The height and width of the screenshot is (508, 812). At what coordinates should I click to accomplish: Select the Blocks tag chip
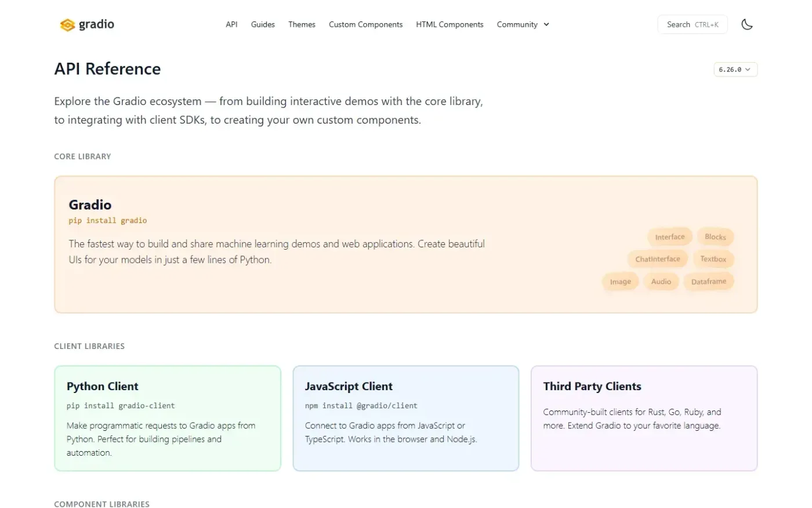(715, 237)
